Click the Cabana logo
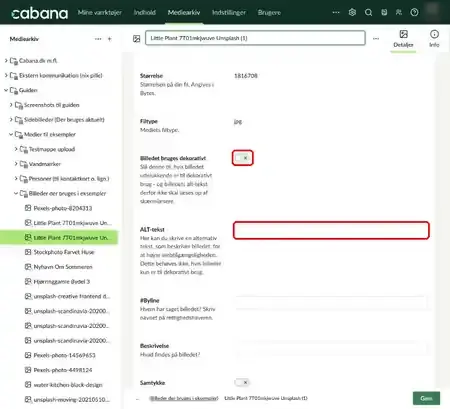450x409 pixels. pyautogui.click(x=39, y=13)
